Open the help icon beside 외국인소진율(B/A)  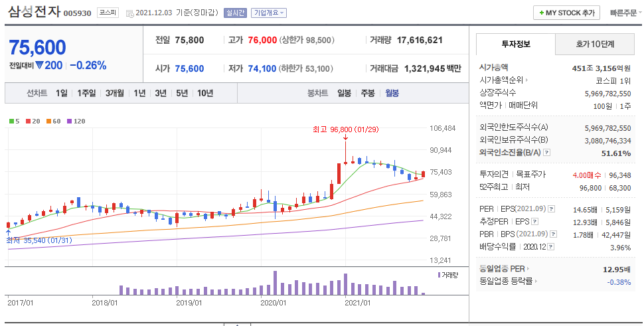(x=546, y=153)
